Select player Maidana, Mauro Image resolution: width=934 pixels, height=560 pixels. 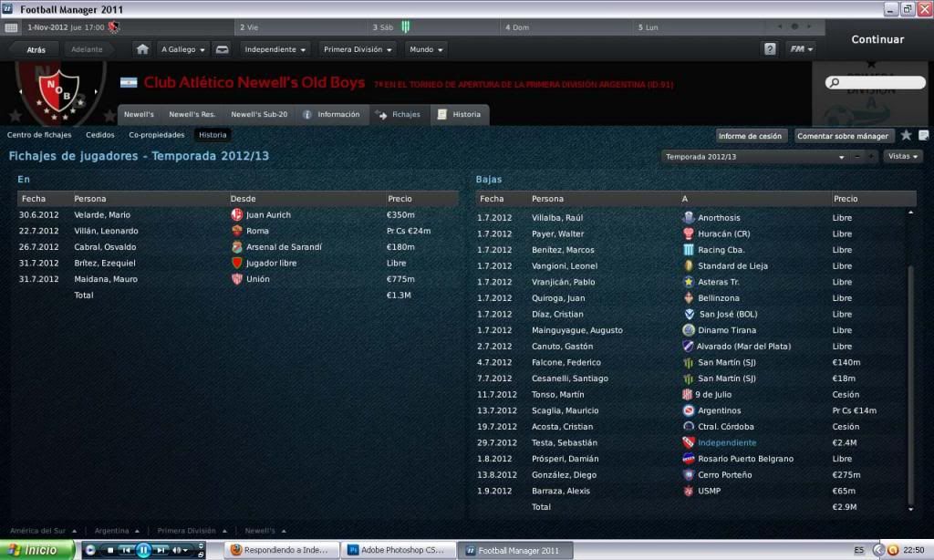tap(106, 279)
